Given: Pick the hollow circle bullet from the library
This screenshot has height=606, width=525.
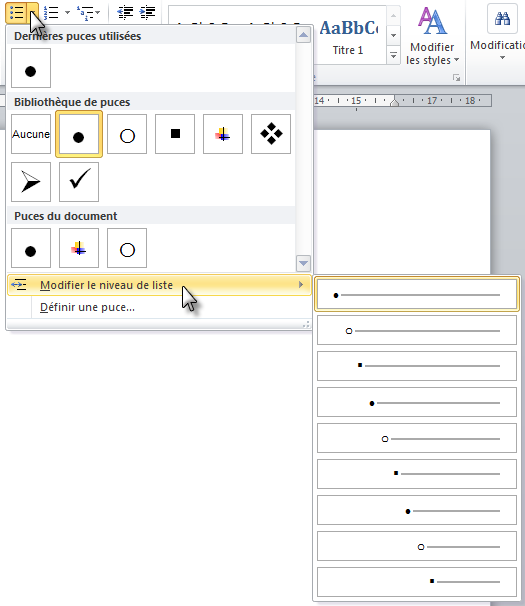Looking at the screenshot, I should click(x=127, y=134).
